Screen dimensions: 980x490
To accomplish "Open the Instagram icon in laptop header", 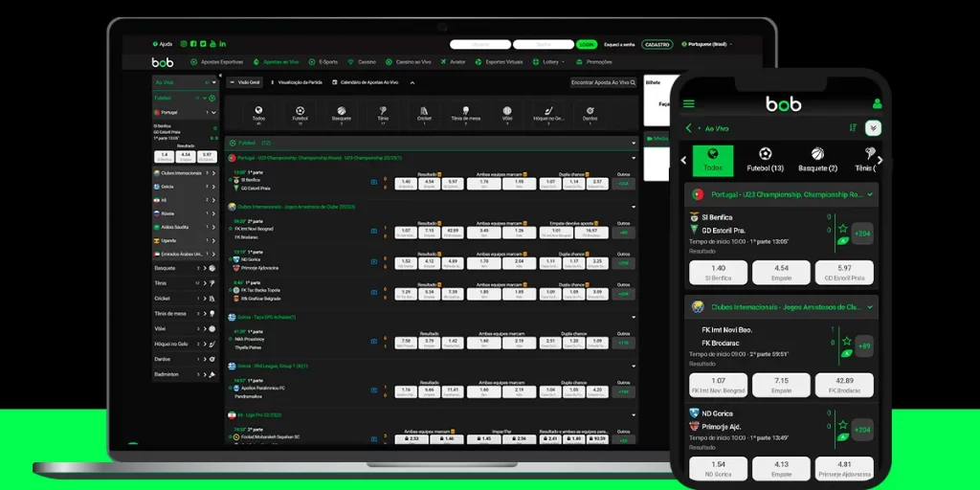I will 184,44.
